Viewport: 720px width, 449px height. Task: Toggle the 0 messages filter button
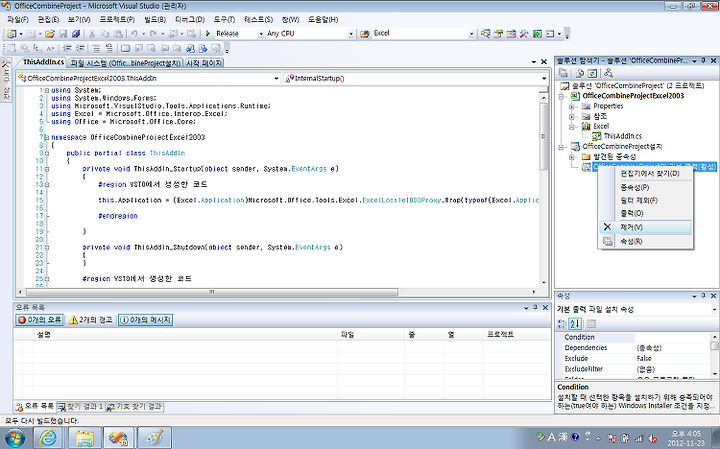pos(146,320)
